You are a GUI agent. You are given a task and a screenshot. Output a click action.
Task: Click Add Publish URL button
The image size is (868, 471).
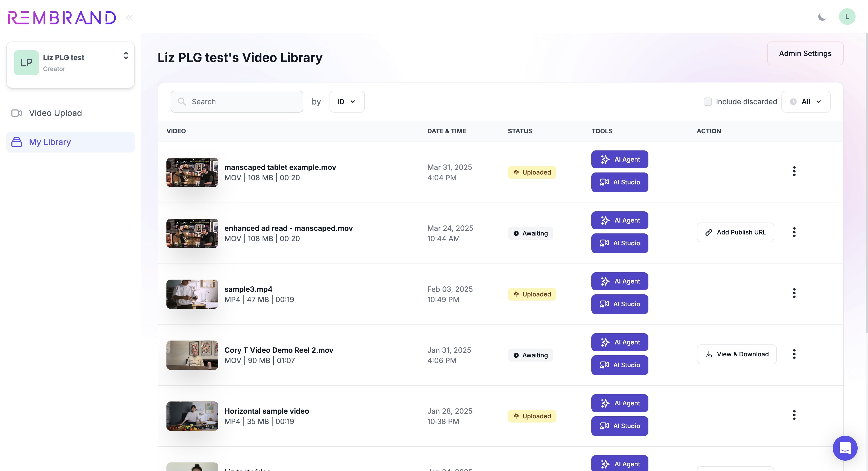pos(735,232)
